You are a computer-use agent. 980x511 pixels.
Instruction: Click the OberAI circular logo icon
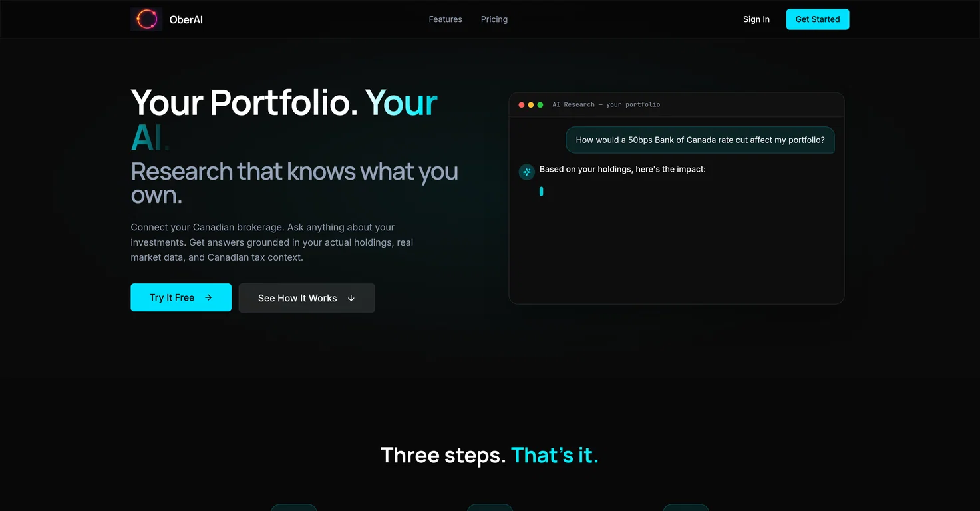click(146, 19)
